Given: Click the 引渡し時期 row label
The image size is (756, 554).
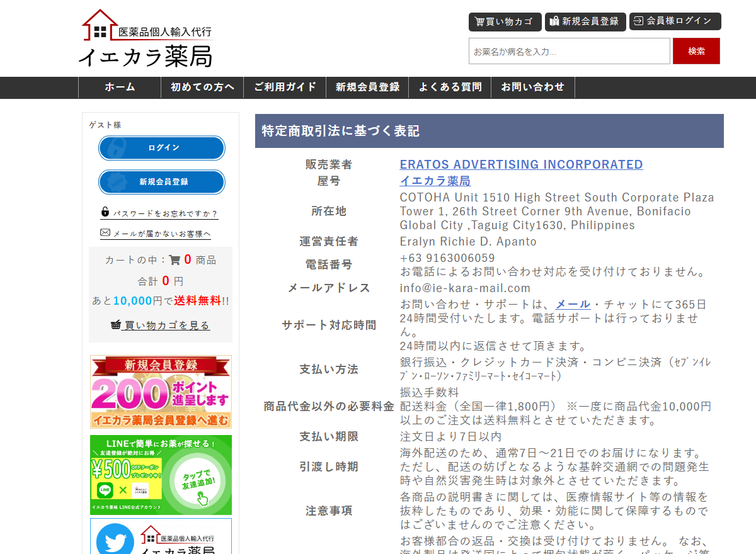Looking at the screenshot, I should [x=329, y=466].
